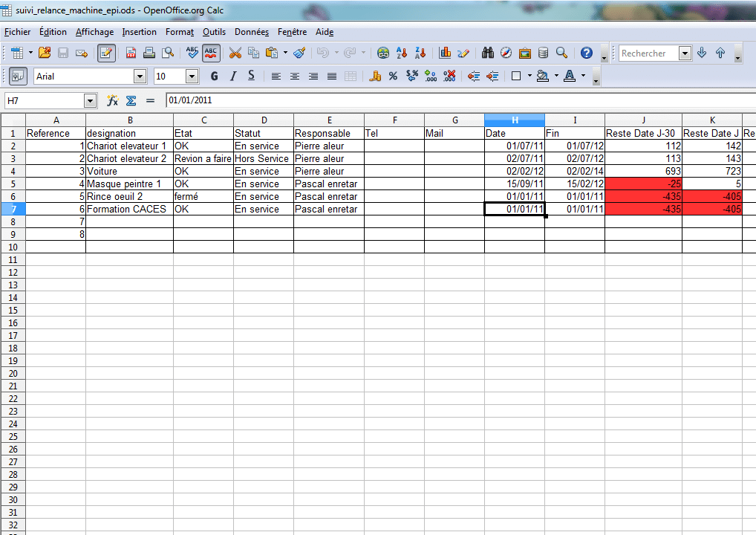756x535 pixels.
Task: Run the Spelling check icon
Action: point(192,53)
